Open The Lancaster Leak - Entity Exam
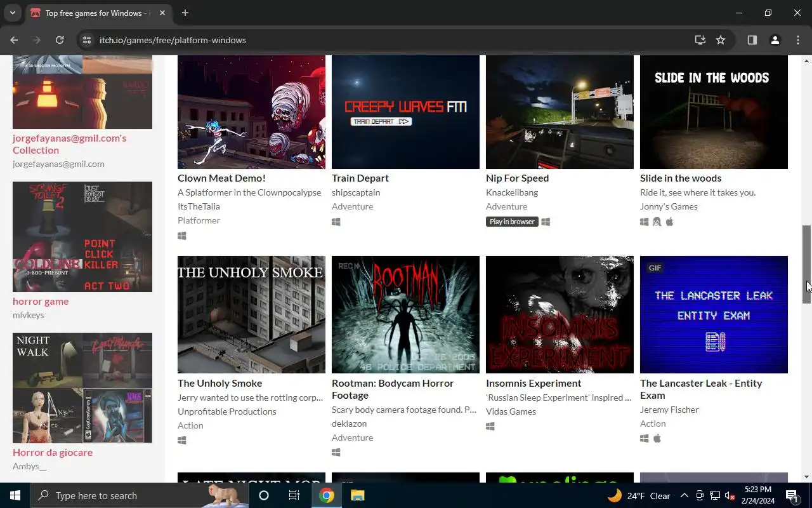The image size is (812, 508). coord(701,389)
